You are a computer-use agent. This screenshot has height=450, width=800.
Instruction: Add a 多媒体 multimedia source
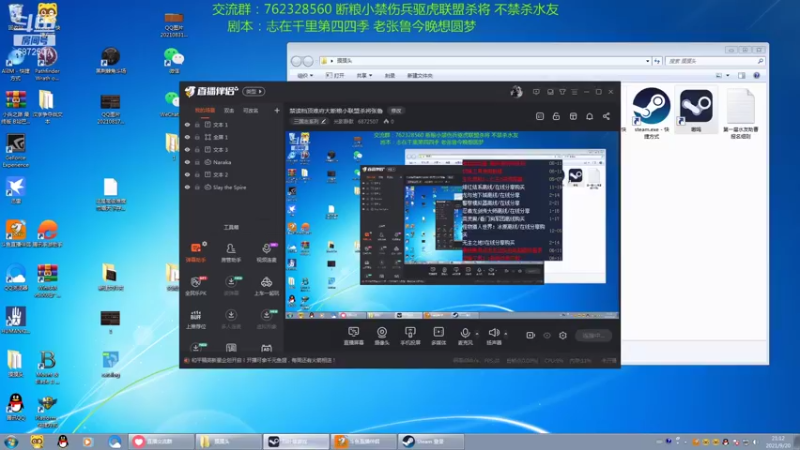click(438, 336)
